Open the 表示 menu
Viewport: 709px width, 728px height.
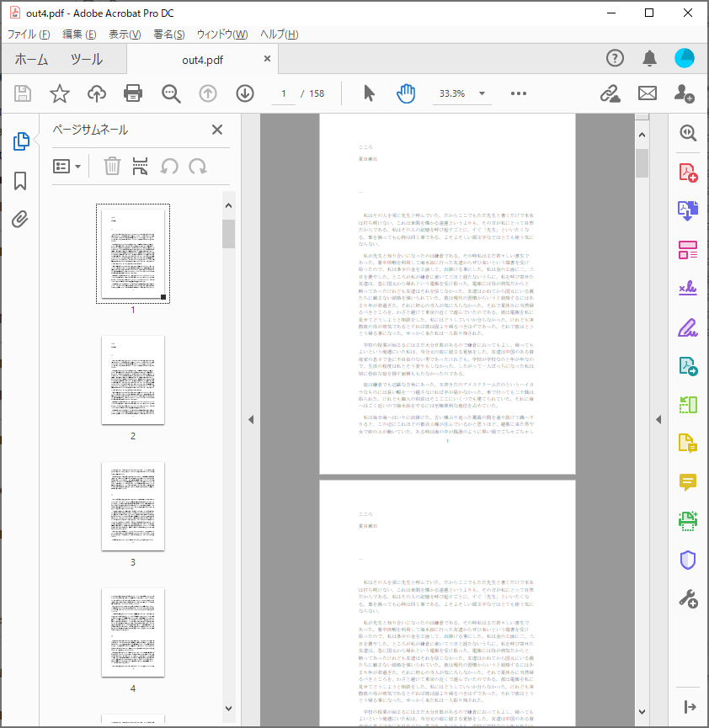click(x=125, y=35)
